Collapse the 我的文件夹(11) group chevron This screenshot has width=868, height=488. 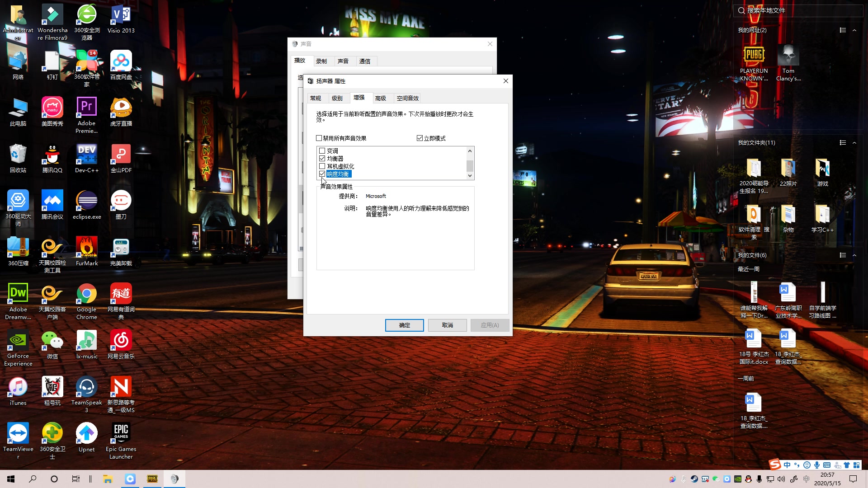(854, 143)
